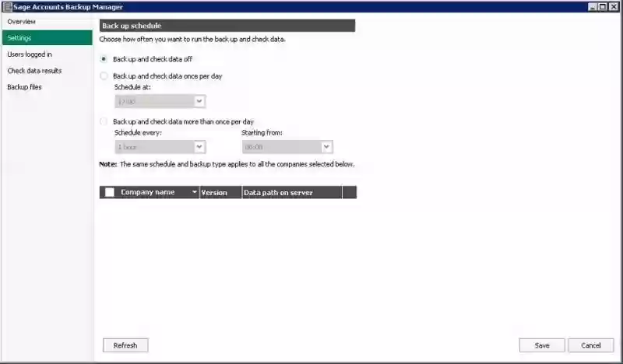The height and width of the screenshot is (364, 623).
Task: Click the 'Starting from:' label
Action: point(262,133)
